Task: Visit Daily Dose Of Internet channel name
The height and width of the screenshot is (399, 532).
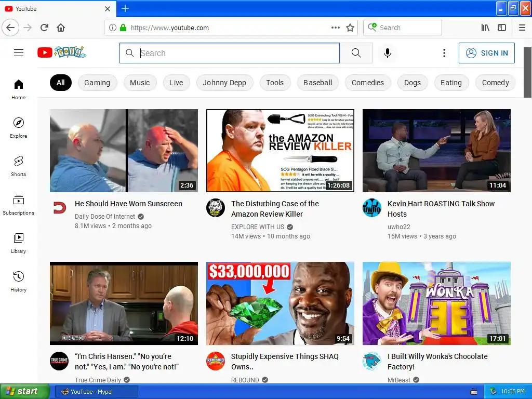Action: [x=105, y=217]
